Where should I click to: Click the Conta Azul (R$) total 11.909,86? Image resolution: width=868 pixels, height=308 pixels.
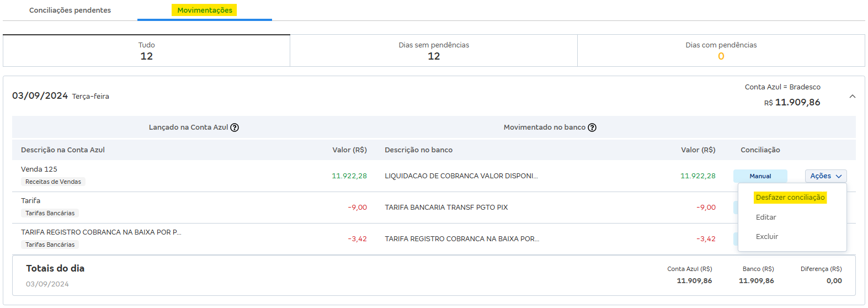(695, 281)
